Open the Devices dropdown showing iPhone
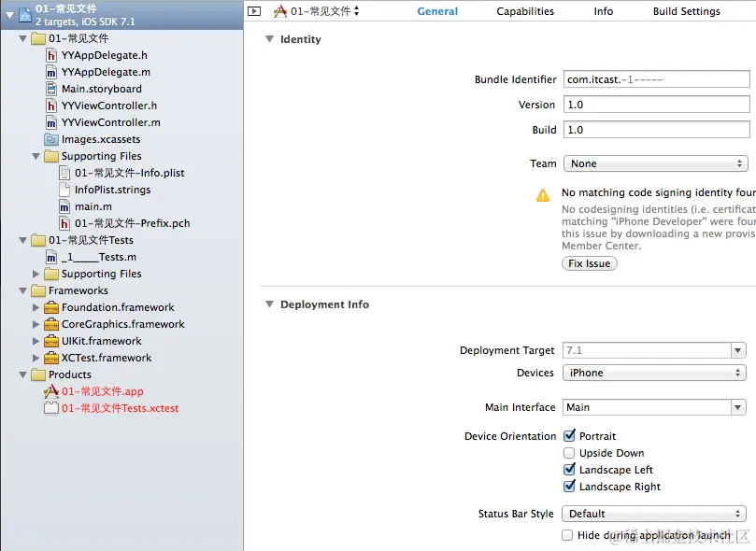Screen dimensions: 756x551 (x=654, y=373)
